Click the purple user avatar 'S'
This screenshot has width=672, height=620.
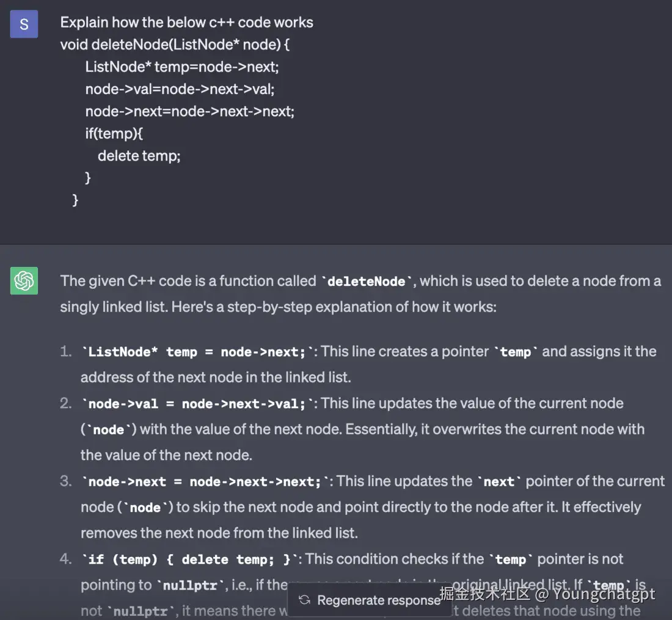click(24, 24)
